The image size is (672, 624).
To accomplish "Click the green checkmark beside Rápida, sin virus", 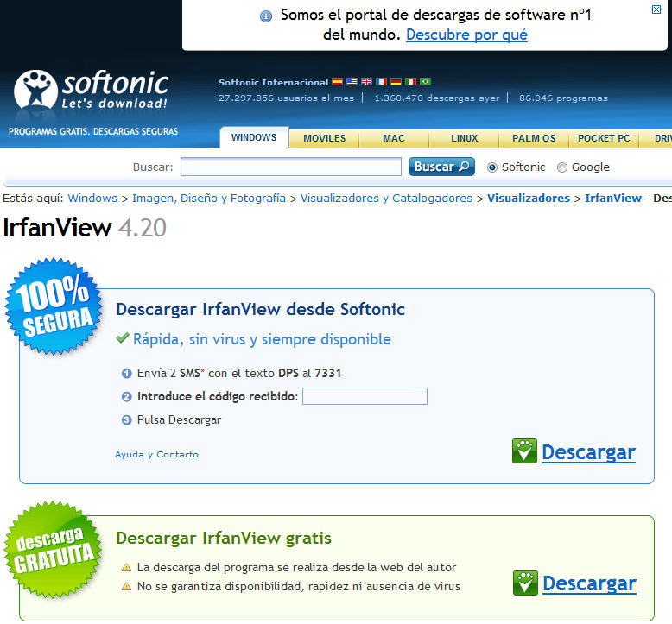I will pyautogui.click(x=123, y=338).
